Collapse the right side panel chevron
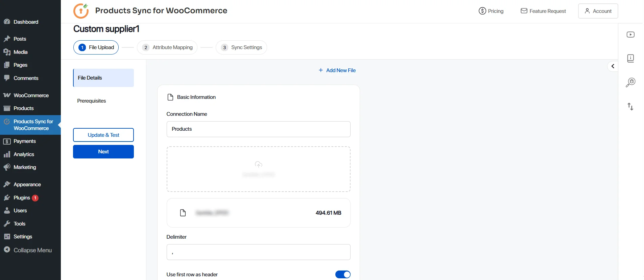This screenshot has width=644, height=280. tap(613, 66)
